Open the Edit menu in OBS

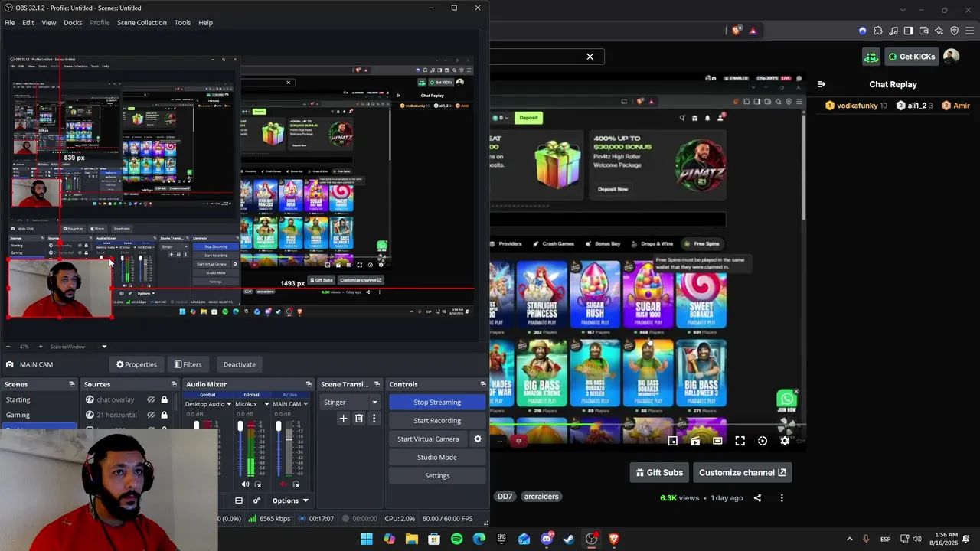coord(28,22)
